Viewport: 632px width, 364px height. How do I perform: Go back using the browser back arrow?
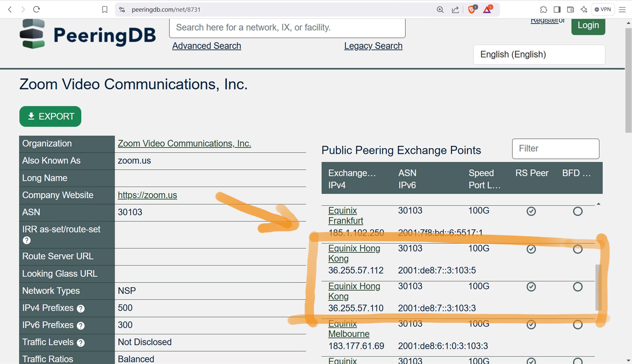pos(10,9)
